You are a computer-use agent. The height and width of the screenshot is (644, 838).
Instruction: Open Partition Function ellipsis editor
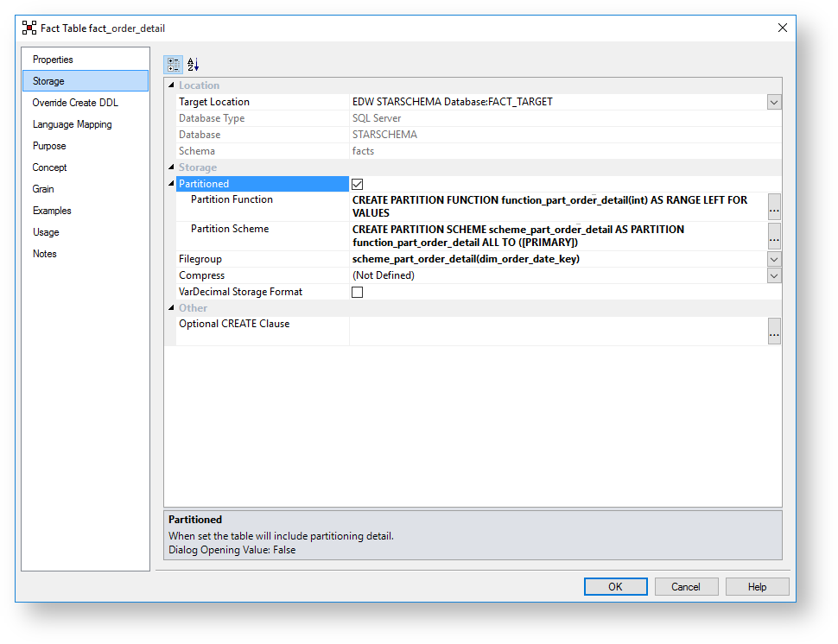(774, 206)
